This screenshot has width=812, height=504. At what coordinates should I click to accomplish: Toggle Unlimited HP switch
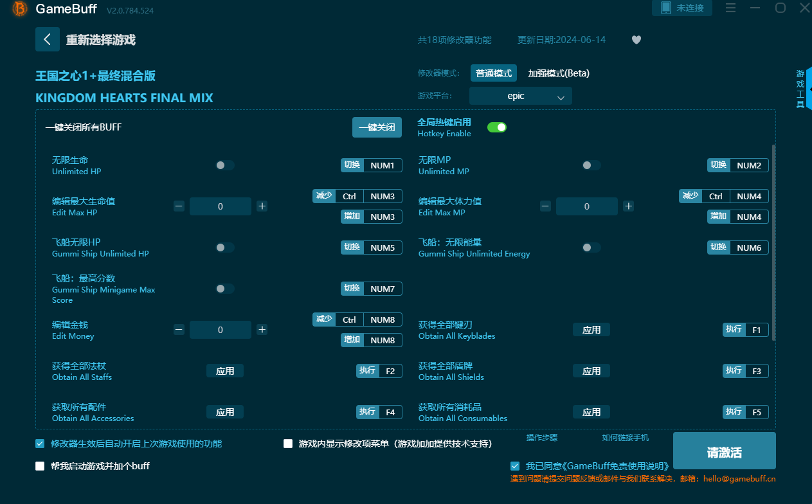(225, 165)
